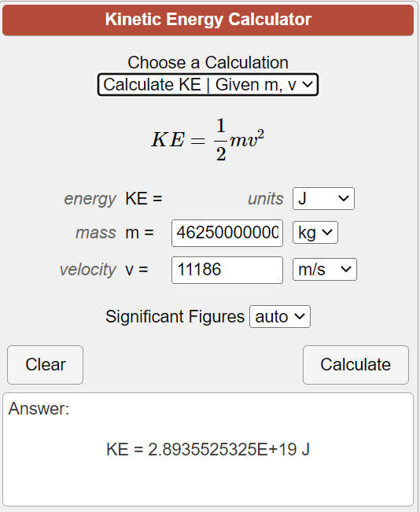Click the italic energy label

(90, 199)
